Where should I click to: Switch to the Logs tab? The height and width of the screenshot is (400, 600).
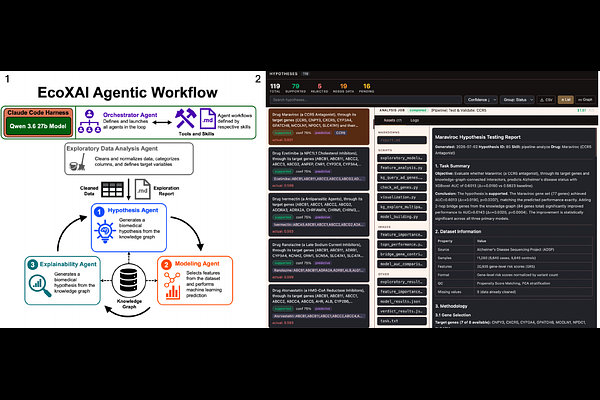click(x=415, y=120)
